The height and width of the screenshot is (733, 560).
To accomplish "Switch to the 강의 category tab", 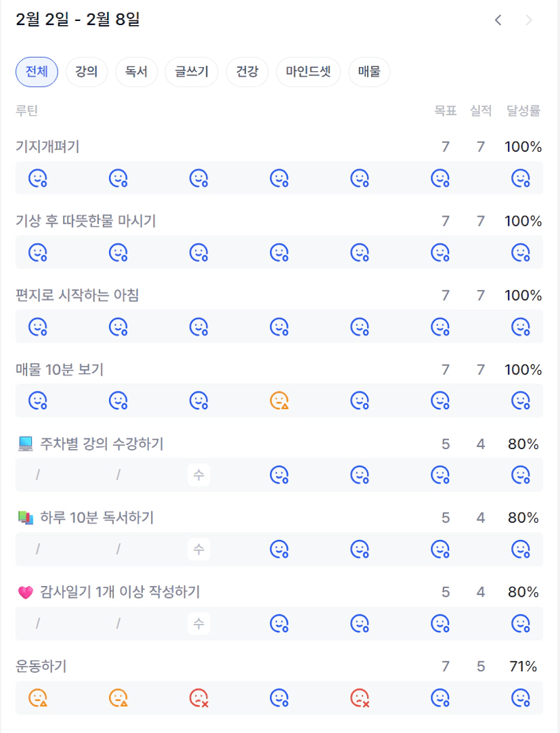I will click(x=86, y=72).
